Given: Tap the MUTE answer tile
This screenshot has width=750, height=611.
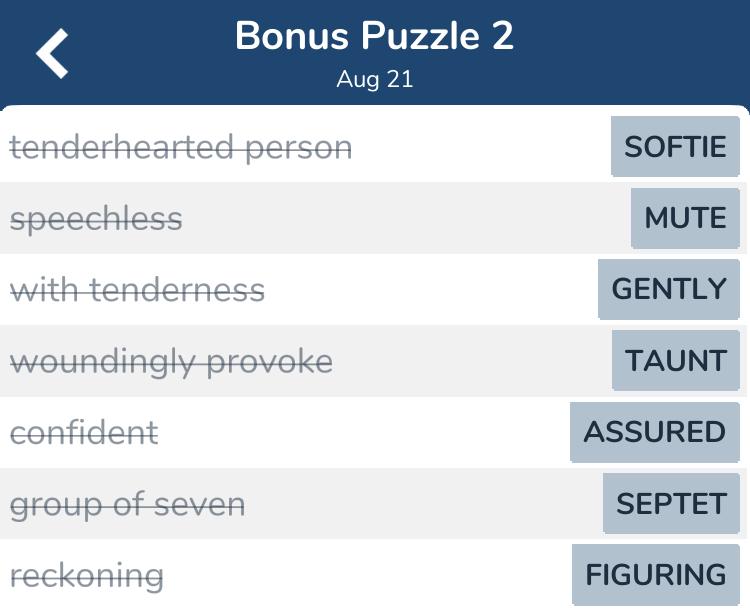Looking at the screenshot, I should (x=685, y=218).
